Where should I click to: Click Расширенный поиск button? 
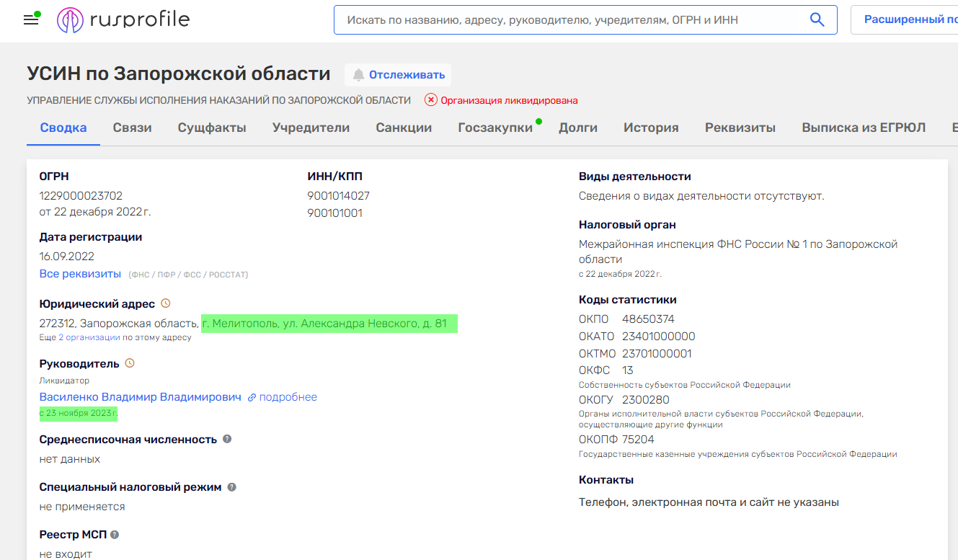[910, 20]
